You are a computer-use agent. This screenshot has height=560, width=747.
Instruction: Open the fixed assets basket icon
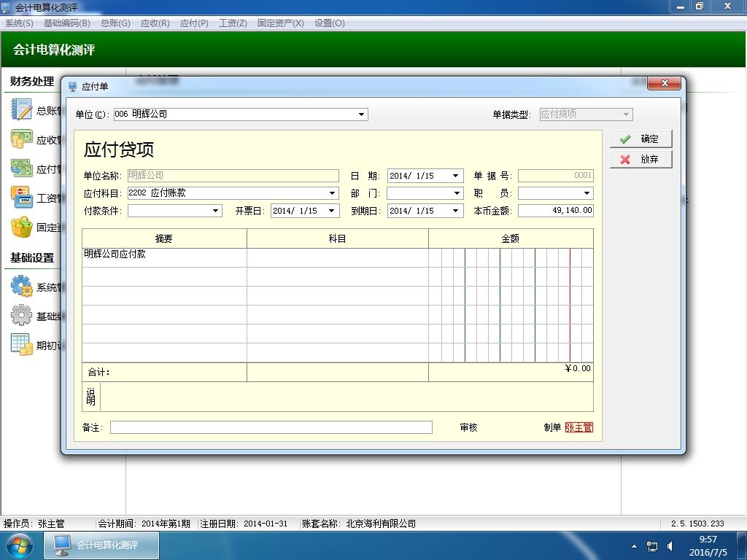click(21, 227)
